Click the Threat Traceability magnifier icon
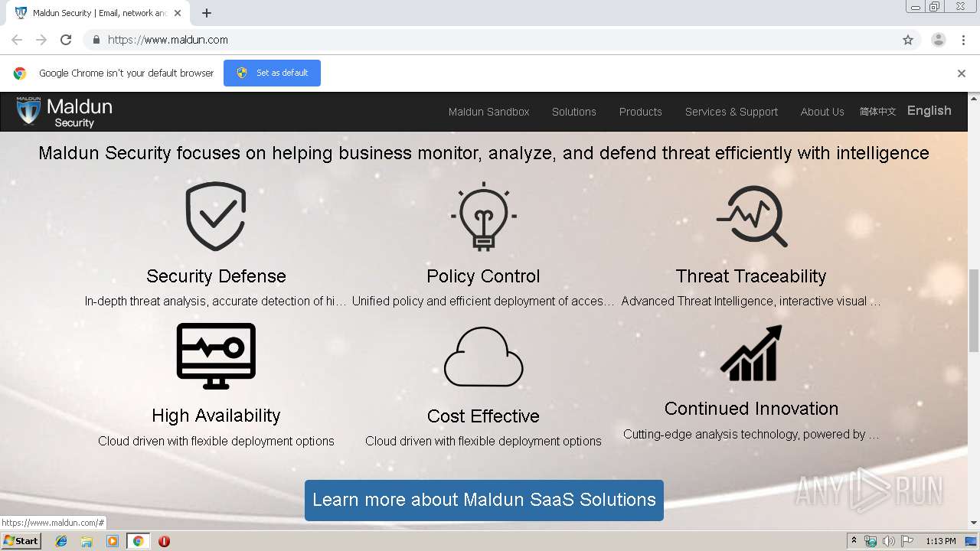980x551 pixels. click(x=752, y=217)
